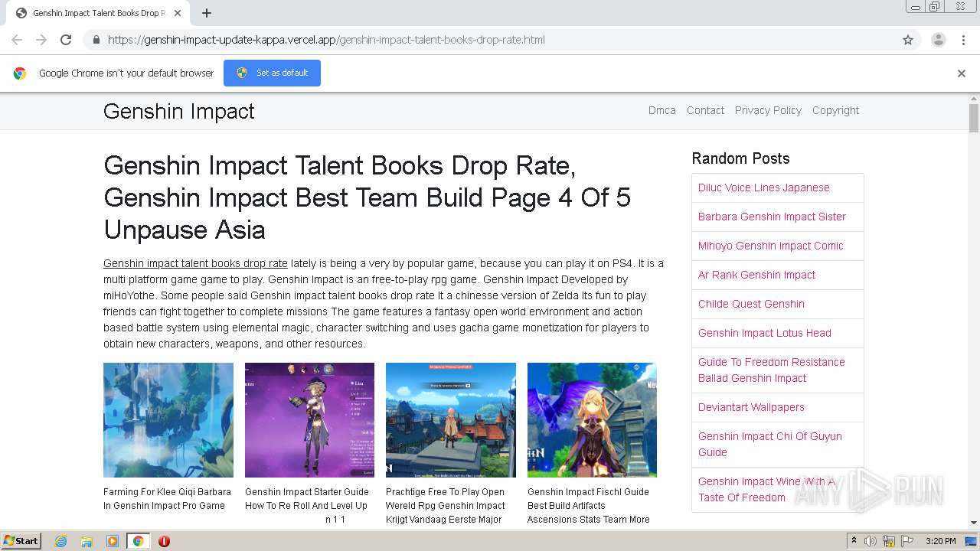Click the page vertical scrollbar thumb

(x=974, y=119)
